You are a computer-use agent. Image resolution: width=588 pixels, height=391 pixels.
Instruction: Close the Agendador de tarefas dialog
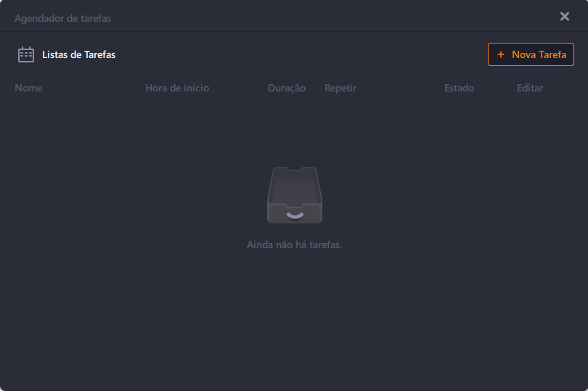coord(564,17)
